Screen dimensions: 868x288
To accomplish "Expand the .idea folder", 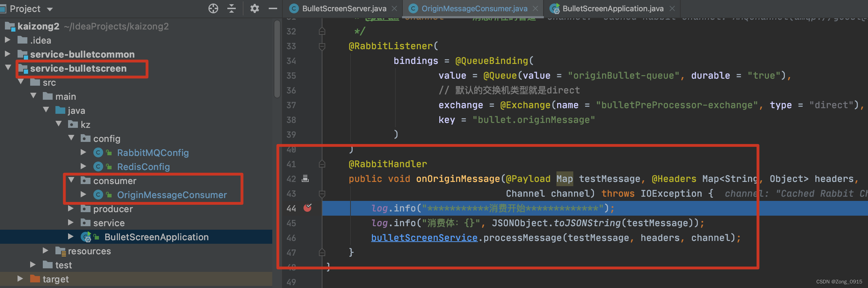I will click(7, 40).
